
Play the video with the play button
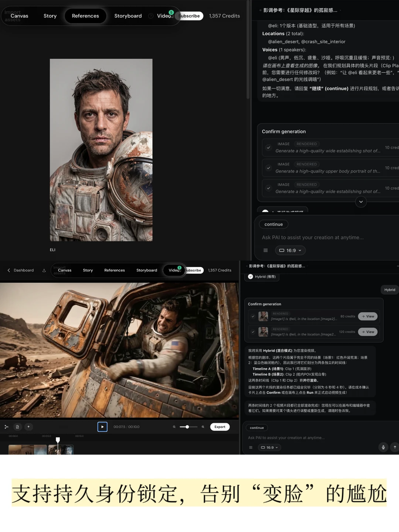(x=102, y=427)
